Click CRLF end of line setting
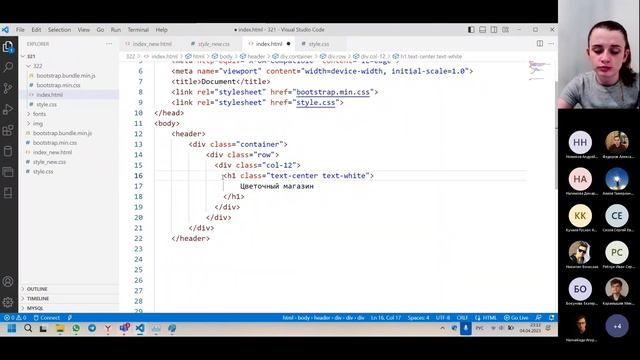The image size is (640, 360). click(462, 318)
